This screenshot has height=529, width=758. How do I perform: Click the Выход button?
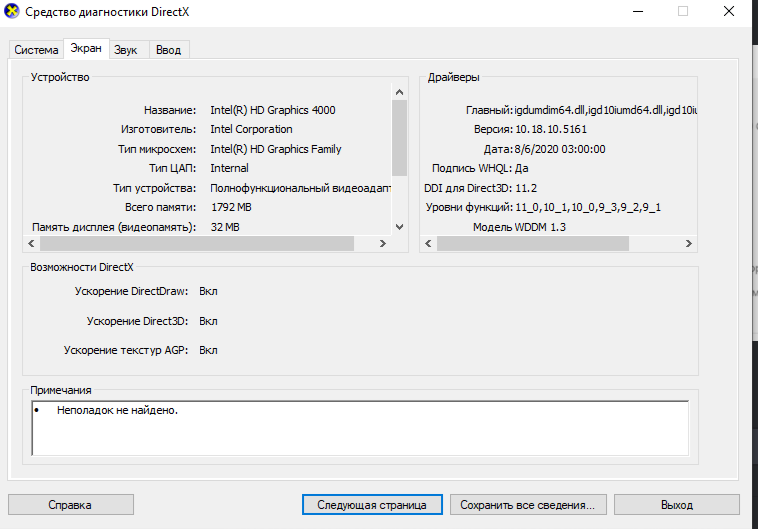point(677,505)
